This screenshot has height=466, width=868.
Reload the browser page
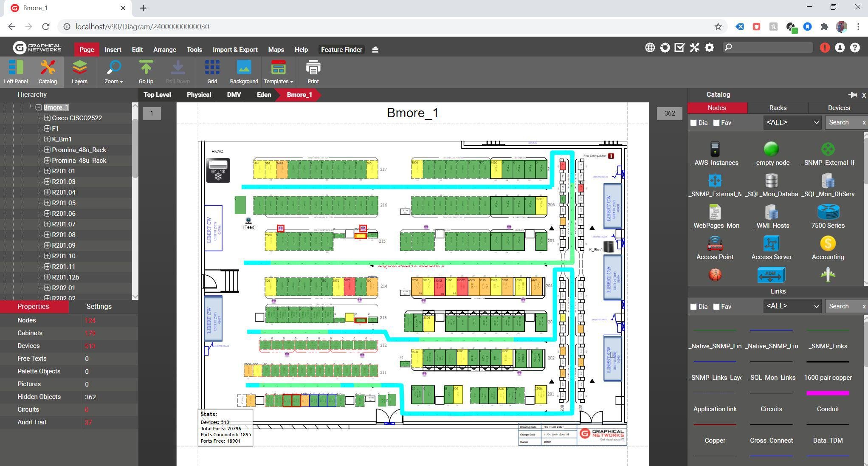(x=46, y=27)
